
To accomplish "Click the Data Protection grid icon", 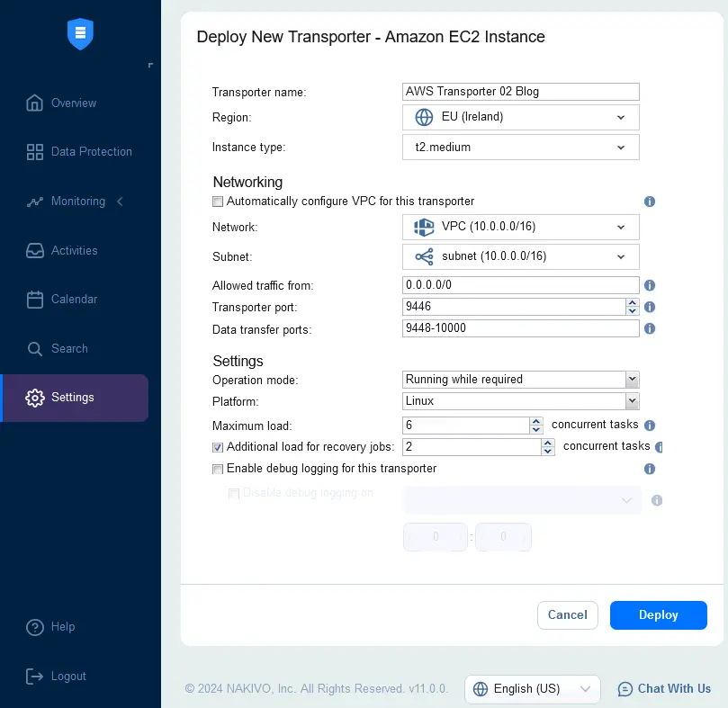I will [x=34, y=152].
